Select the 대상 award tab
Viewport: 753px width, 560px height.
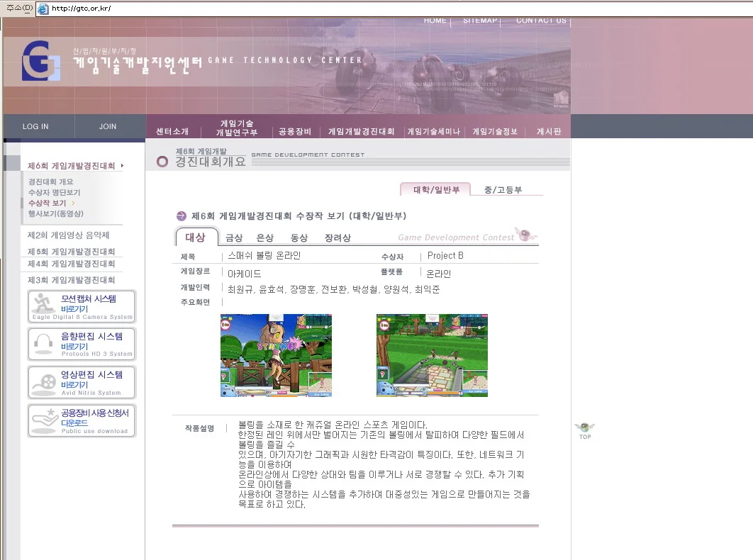[x=196, y=237]
